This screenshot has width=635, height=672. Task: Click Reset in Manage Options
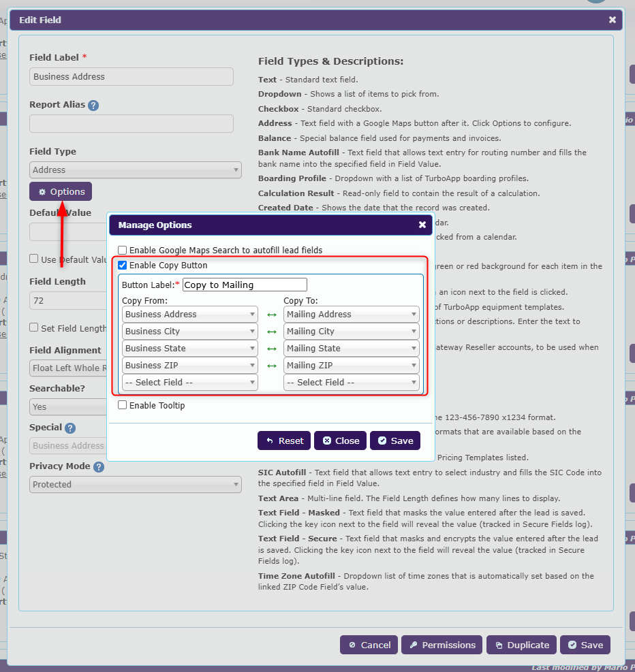click(284, 441)
